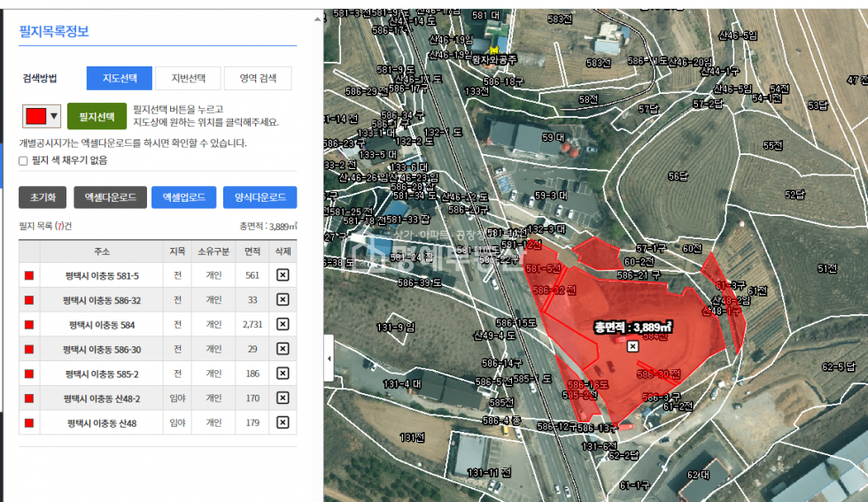Select address cell 평택시 이충동 산48-2
Screen dimensions: 868x502
tap(102, 398)
